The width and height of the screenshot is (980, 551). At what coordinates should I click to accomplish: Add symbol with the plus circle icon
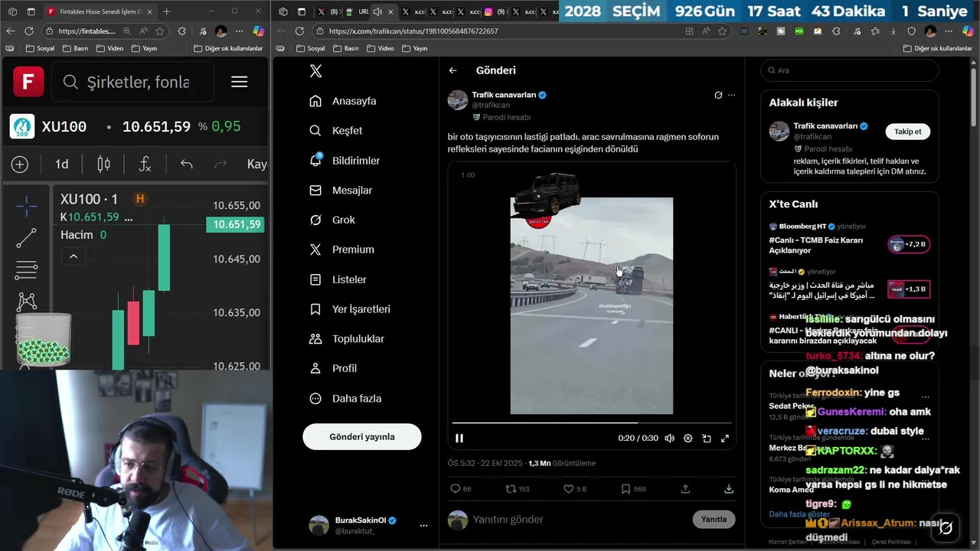pos(20,165)
